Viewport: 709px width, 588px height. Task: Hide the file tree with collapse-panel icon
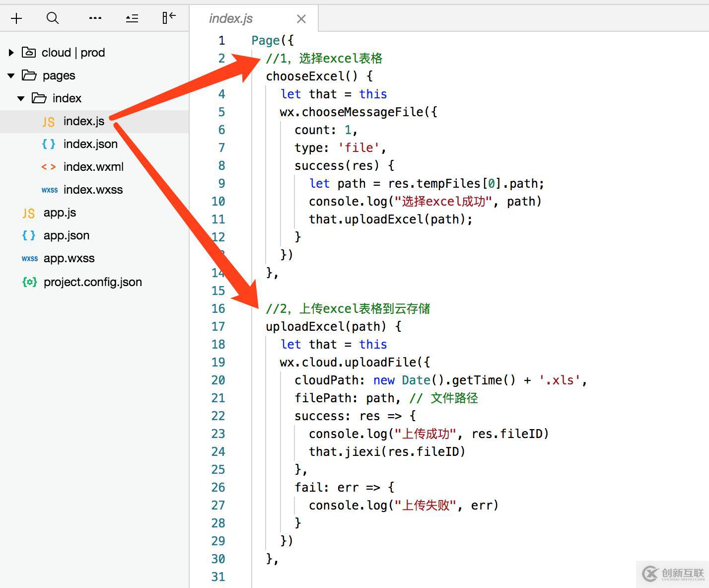pyautogui.click(x=169, y=18)
